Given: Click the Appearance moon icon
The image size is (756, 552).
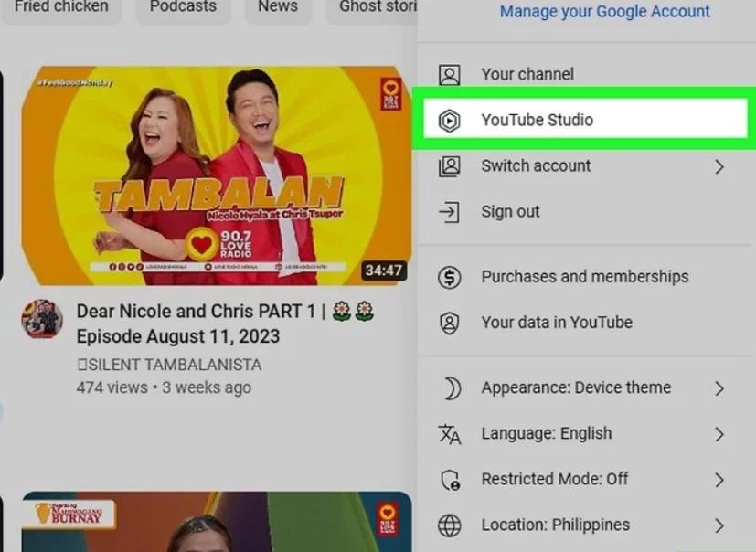Looking at the screenshot, I should (451, 388).
